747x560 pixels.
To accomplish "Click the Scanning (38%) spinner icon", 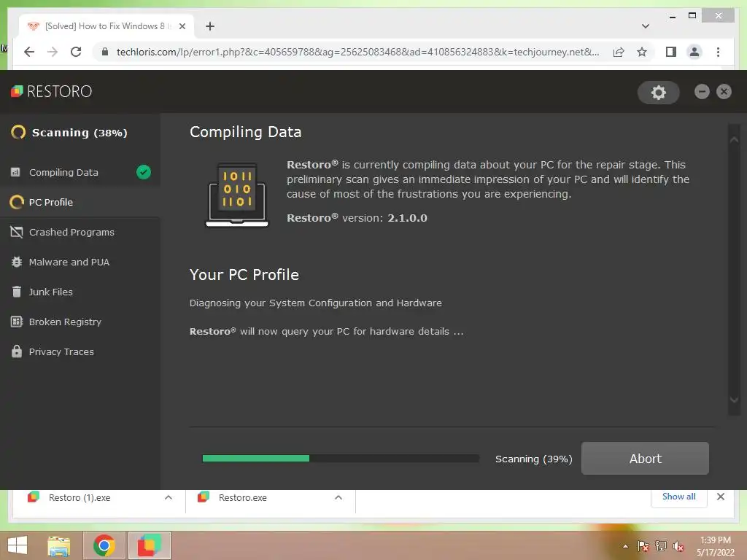I will point(18,132).
